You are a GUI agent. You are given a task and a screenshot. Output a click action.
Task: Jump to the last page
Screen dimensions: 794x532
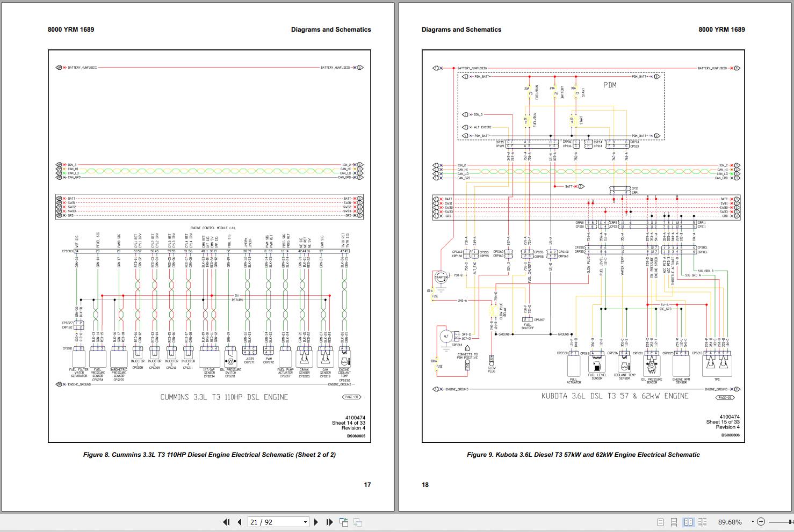(329, 522)
